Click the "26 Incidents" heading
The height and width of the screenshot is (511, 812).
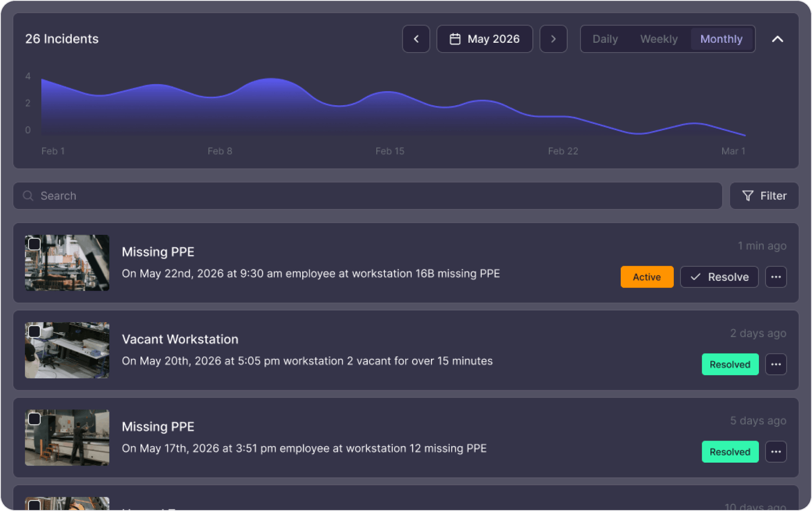[x=62, y=39]
